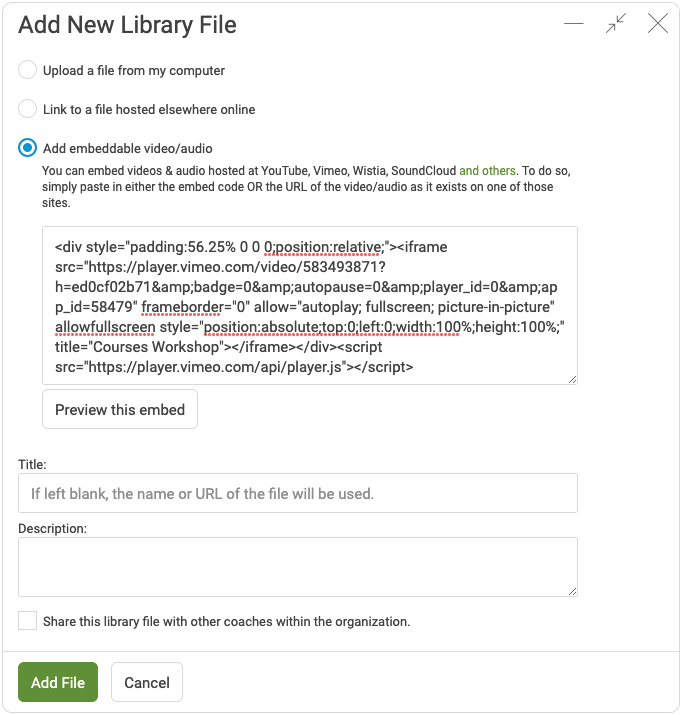Screen dimensions: 682x715
Task: Click the 'Add New Library File' heading
Action: (x=127, y=25)
